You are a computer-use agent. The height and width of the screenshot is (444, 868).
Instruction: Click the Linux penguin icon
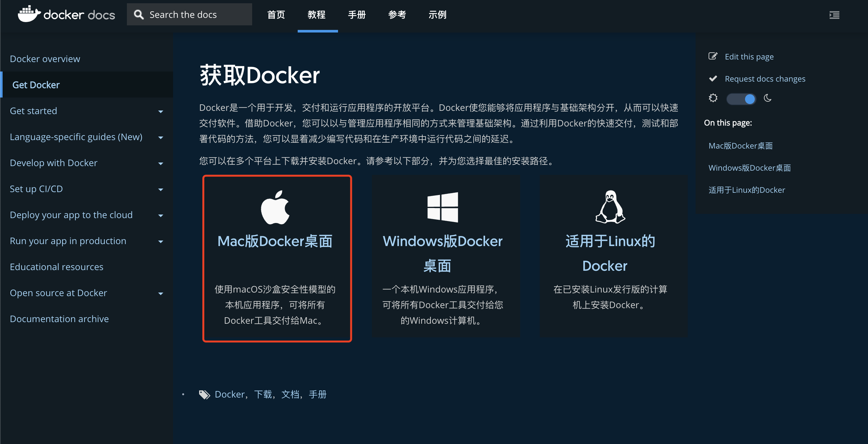(x=610, y=207)
